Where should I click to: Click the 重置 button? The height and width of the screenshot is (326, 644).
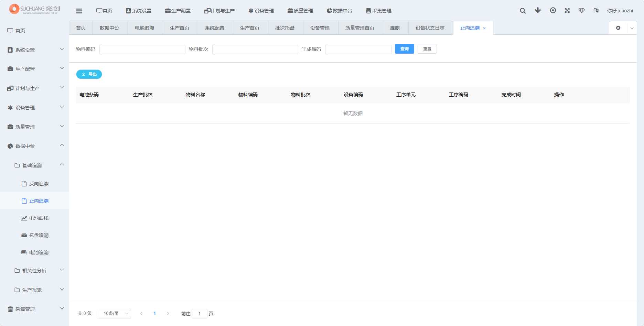[427, 49]
